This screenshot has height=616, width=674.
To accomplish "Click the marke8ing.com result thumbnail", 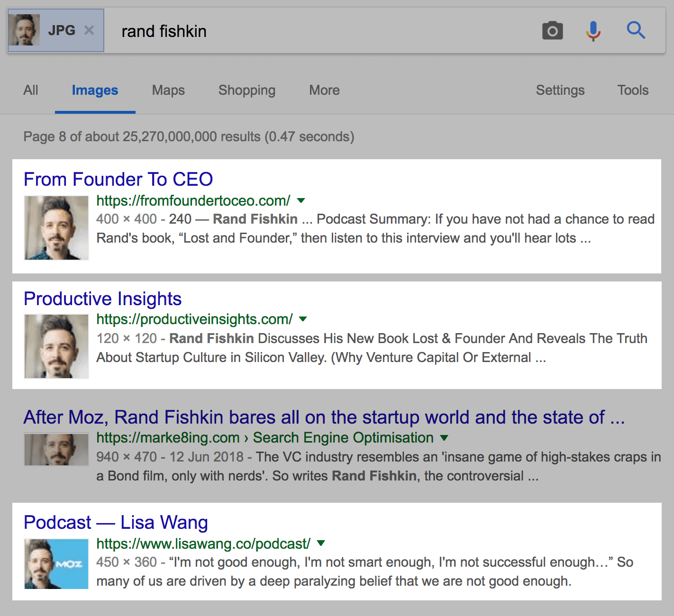I will coord(56,450).
